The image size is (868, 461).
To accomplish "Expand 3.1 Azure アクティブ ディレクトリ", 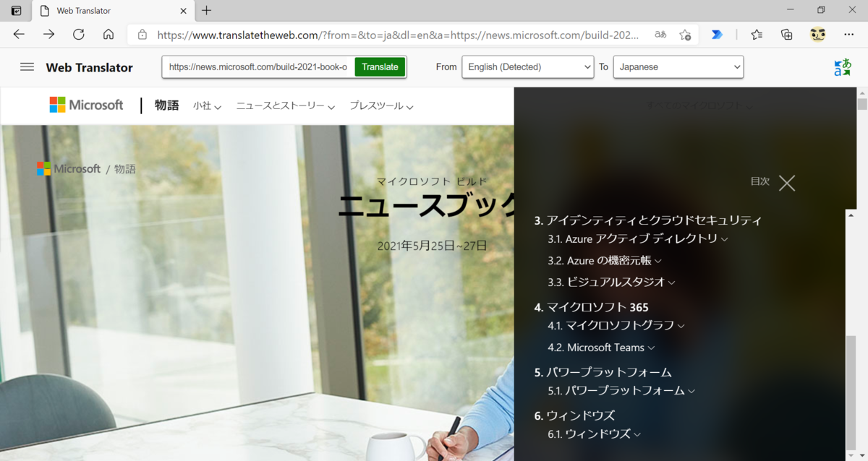I will point(638,238).
